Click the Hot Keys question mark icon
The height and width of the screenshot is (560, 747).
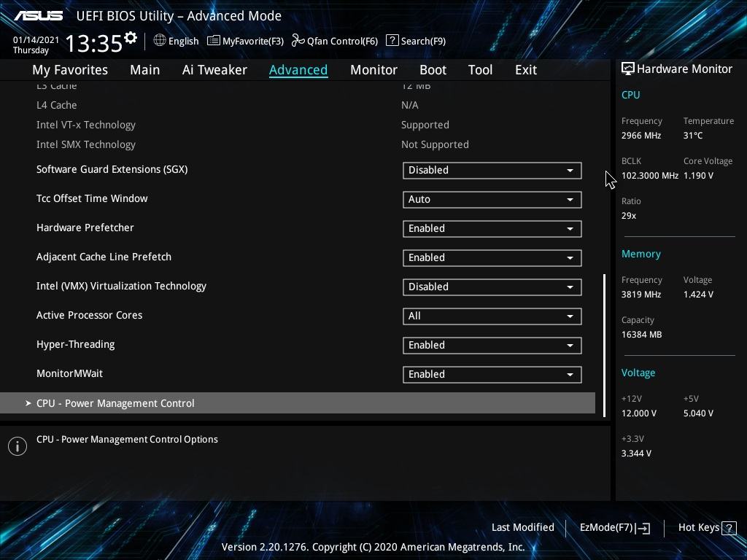(729, 528)
